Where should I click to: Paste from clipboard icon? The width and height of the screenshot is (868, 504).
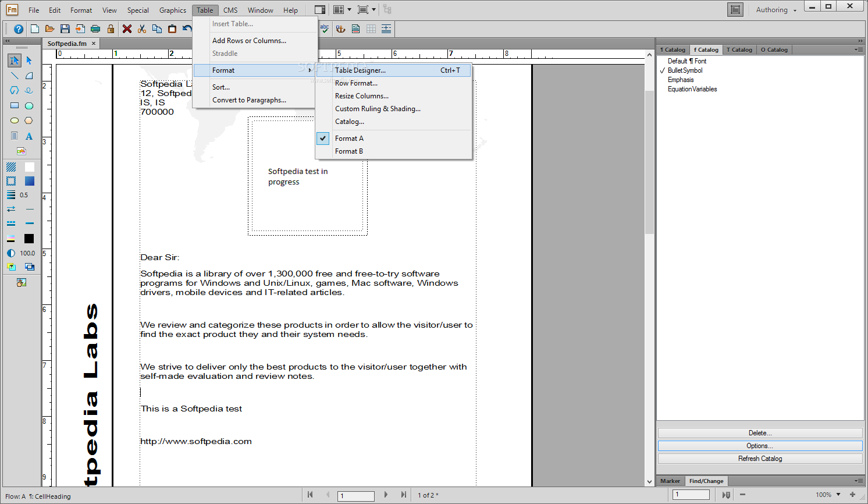(172, 29)
